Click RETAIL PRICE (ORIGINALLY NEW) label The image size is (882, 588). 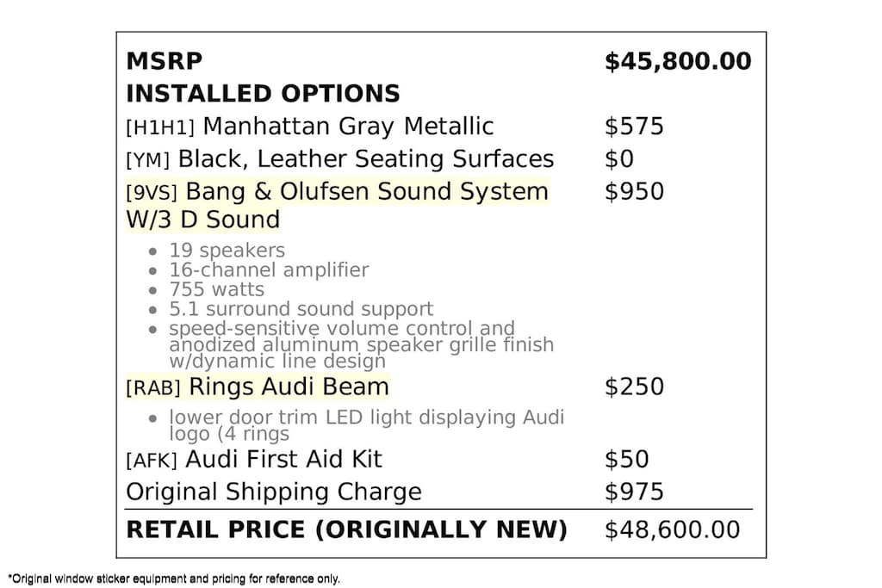pos(346,530)
